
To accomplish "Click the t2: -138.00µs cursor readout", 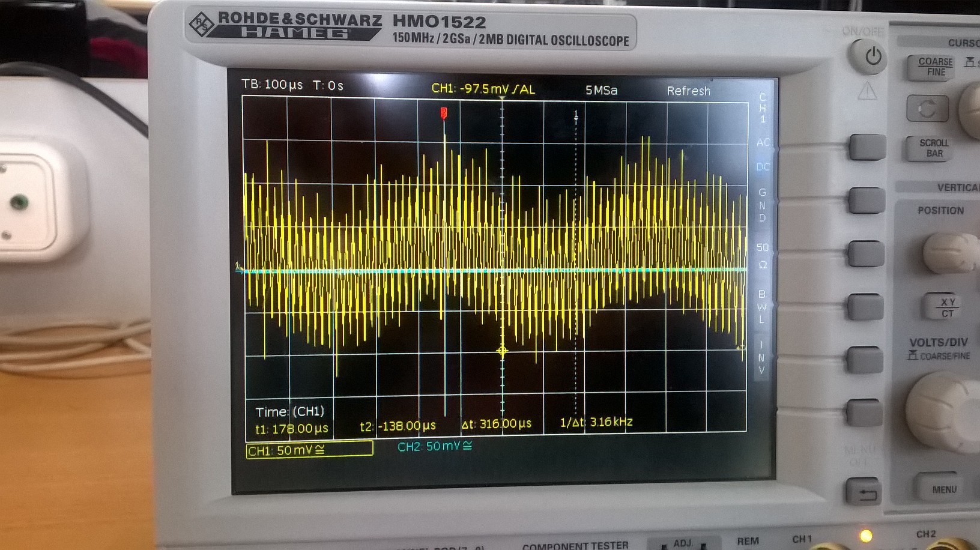I will (x=398, y=426).
